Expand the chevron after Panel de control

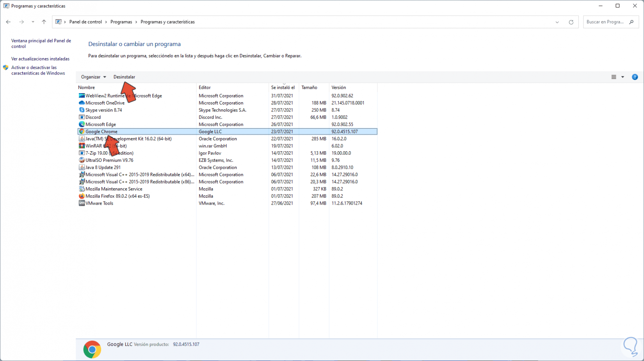pos(106,22)
